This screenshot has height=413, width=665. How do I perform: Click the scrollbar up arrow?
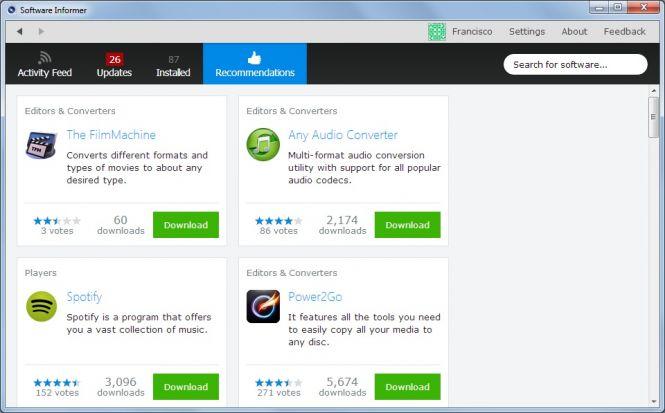tap(653, 91)
